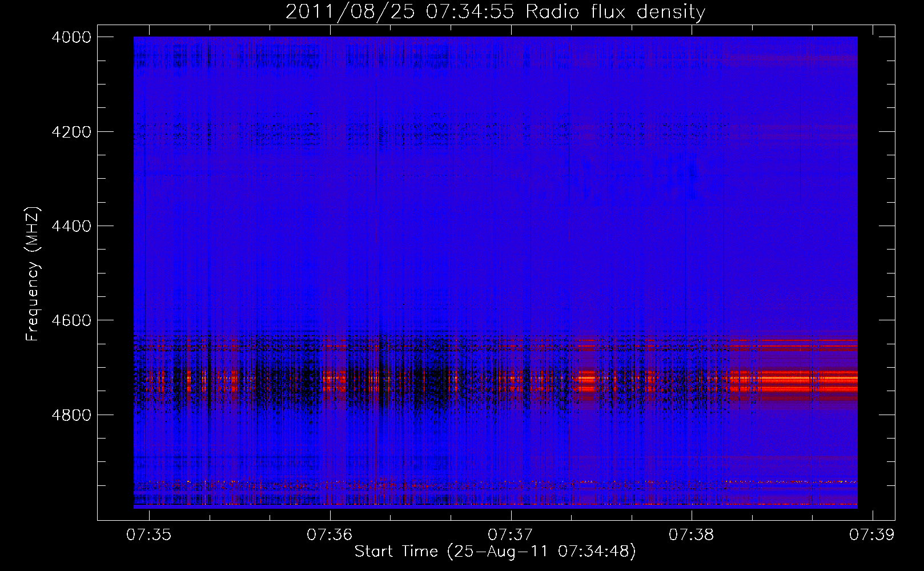Screen dimensions: 924x571
Task: Select the 4200 frequency tick label
Action: pos(71,132)
